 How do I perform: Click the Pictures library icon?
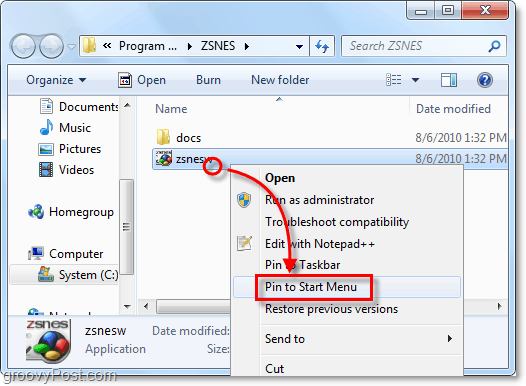46,149
